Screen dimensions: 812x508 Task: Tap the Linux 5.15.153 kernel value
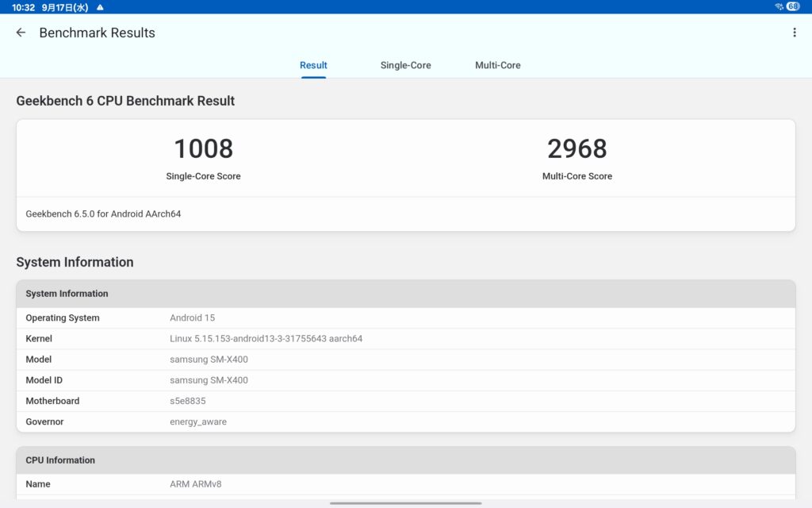coord(266,338)
